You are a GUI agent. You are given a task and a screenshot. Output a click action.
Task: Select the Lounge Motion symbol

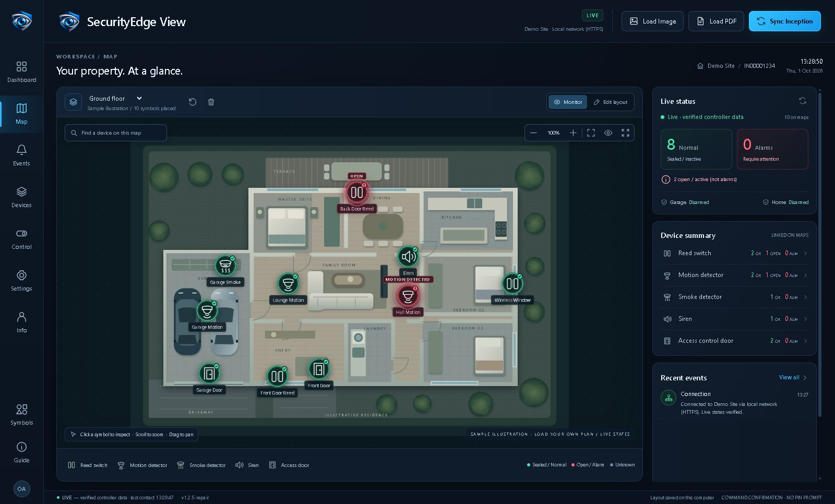click(x=288, y=284)
